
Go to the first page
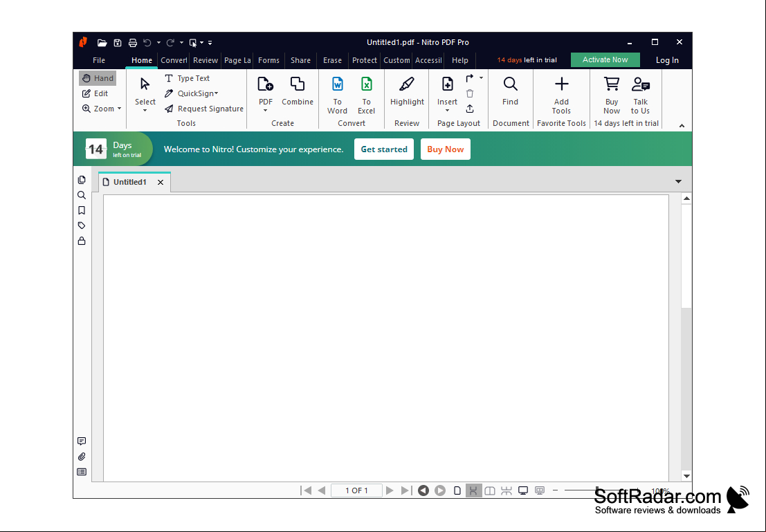tap(306, 490)
